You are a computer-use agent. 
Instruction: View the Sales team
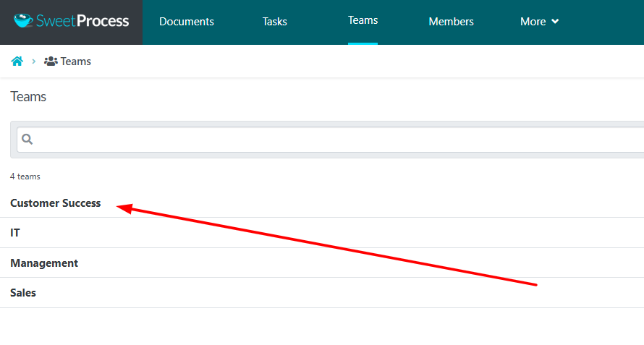tap(23, 293)
